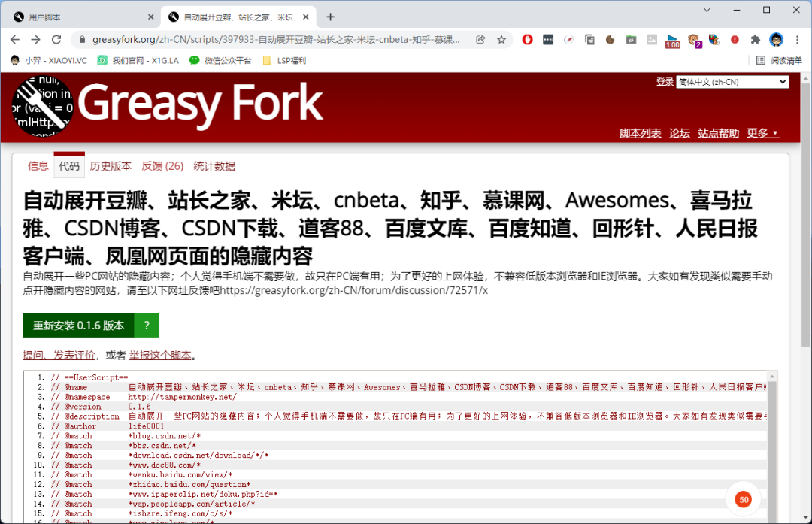Viewport: 812px width, 524px height.
Task: Click the 登录 link
Action: pos(665,82)
